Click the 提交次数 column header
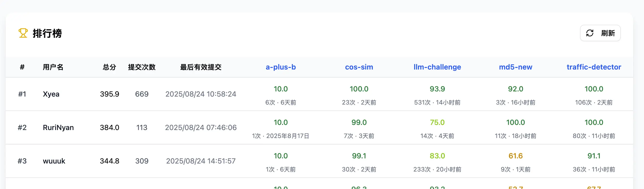The height and width of the screenshot is (189, 644). [142, 67]
